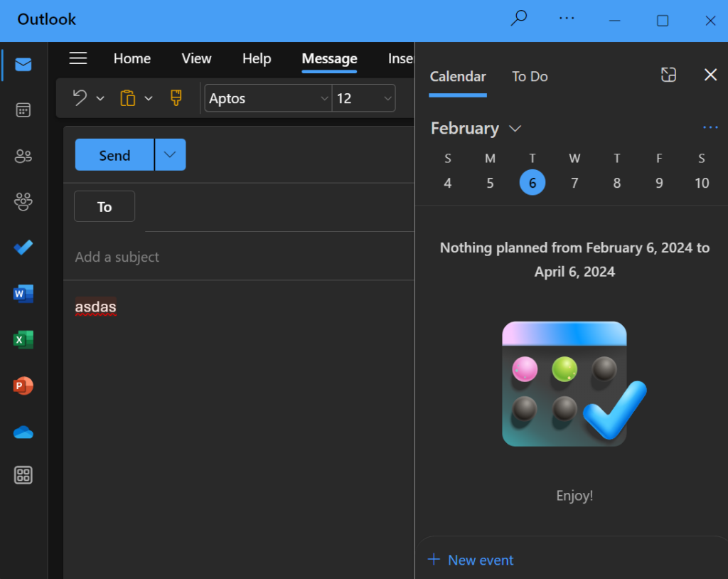The width and height of the screenshot is (728, 579).
Task: Open OneDrive from the sidebar
Action: [x=23, y=432]
